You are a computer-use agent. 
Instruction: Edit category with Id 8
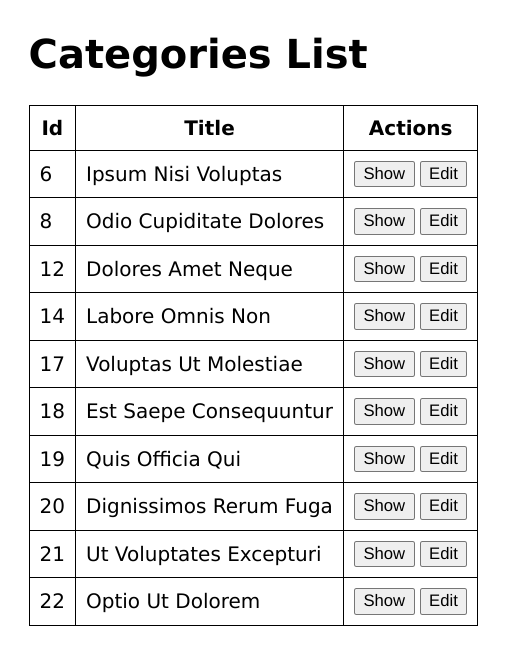[443, 221]
